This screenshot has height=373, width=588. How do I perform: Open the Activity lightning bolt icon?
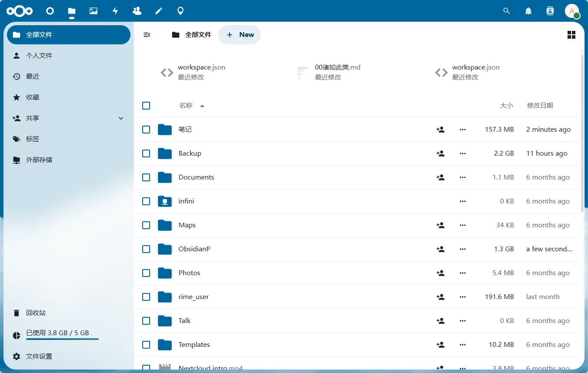[x=115, y=11]
